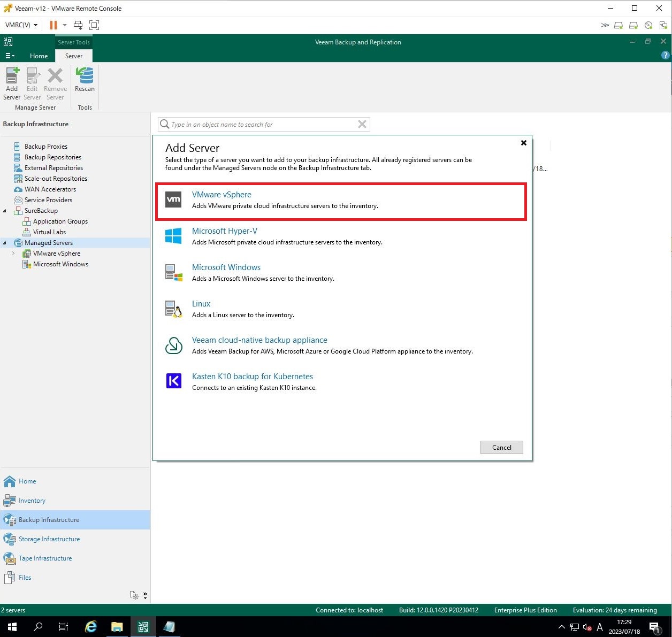
Task: Expand VMware vSphere tree node
Action: (x=13, y=254)
